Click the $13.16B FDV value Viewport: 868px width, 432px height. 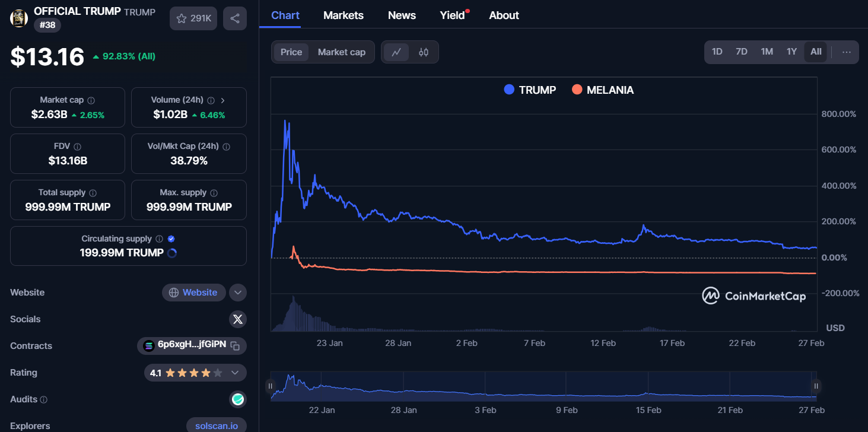(x=68, y=161)
